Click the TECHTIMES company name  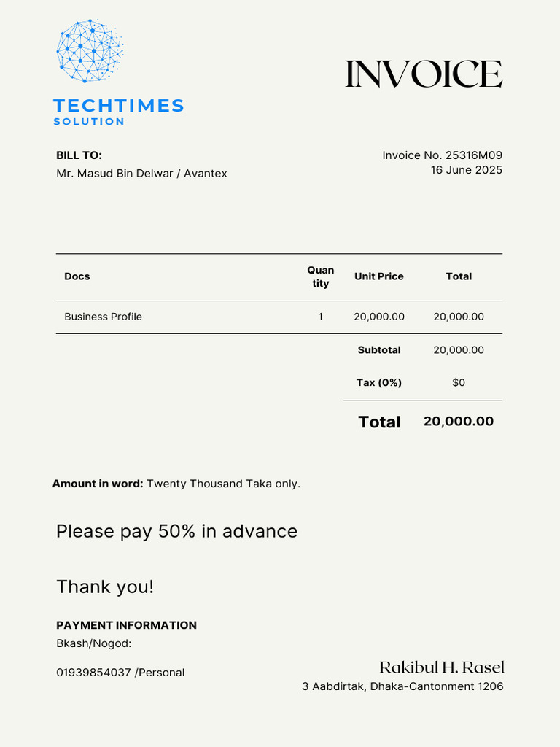[119, 106]
